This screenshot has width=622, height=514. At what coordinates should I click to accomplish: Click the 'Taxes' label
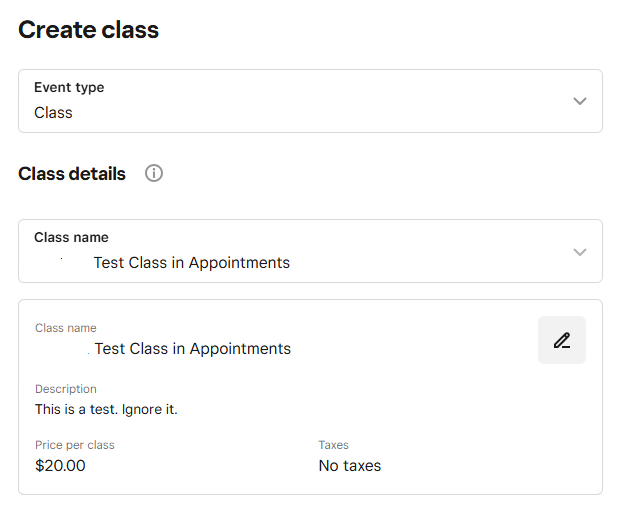(x=334, y=445)
